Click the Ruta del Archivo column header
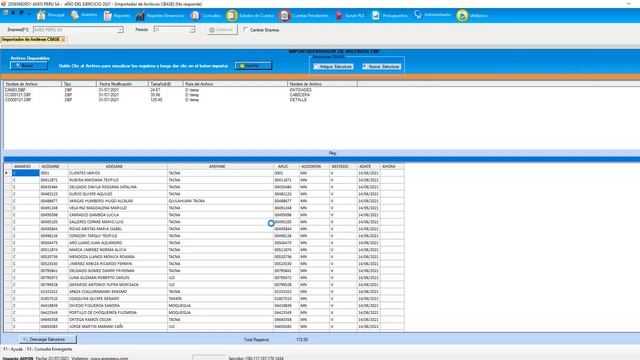 coord(235,84)
